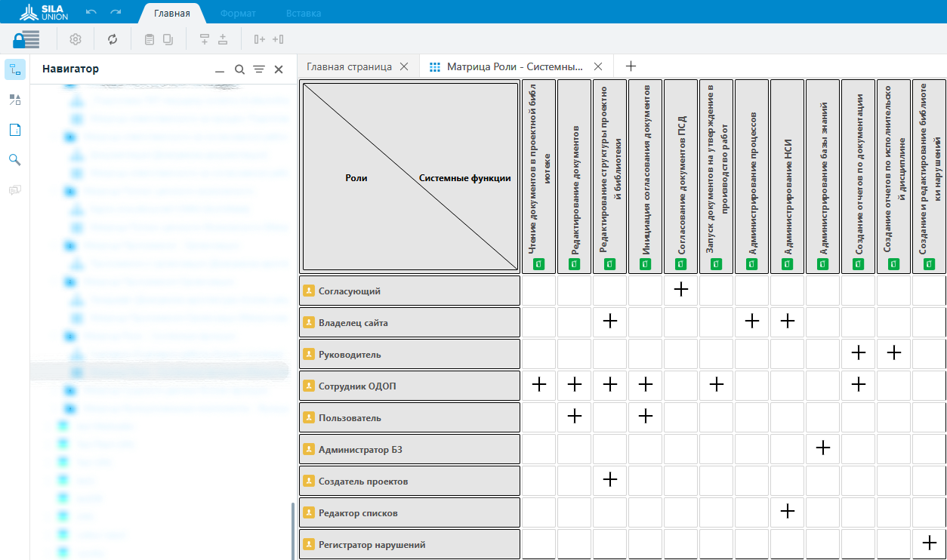This screenshot has height=560, width=947.
Task: Open the settings gear in toolbar
Action: coord(76,39)
